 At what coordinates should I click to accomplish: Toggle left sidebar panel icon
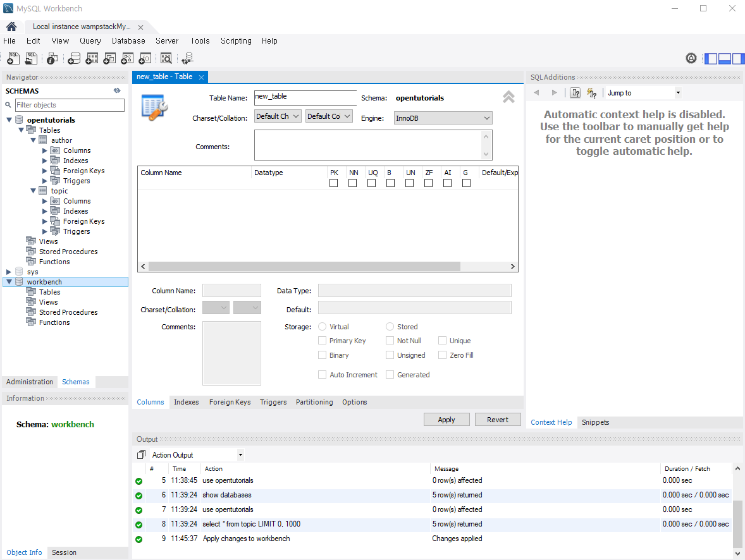[711, 58]
